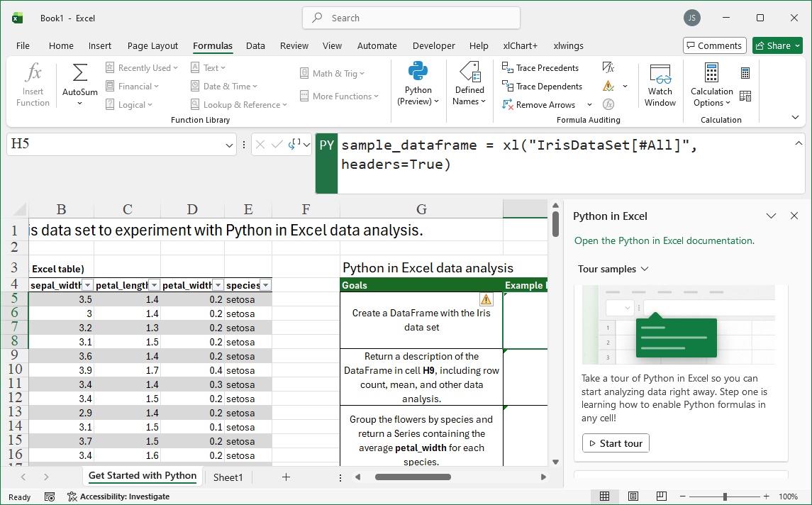This screenshot has height=505, width=812.
Task: Click the horizontal scrollbar thumb
Action: coord(413,477)
